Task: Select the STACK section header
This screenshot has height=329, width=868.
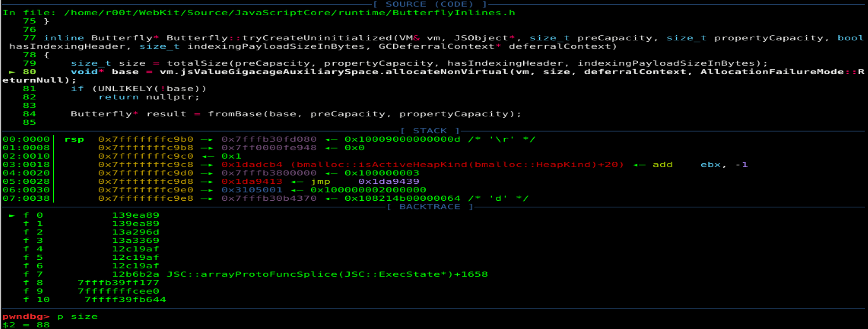Action: pos(429,131)
